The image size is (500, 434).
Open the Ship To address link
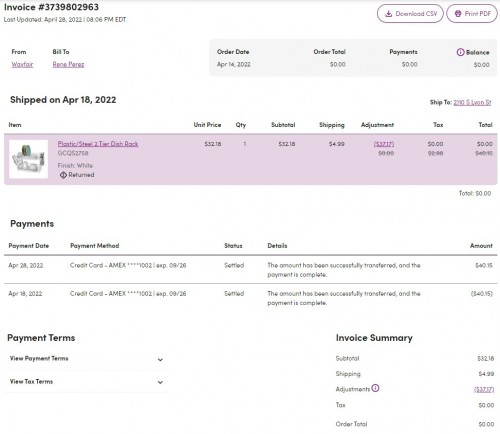472,102
